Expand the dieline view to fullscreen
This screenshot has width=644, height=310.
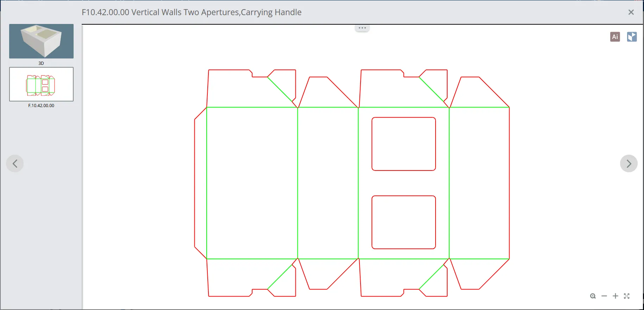tap(627, 296)
